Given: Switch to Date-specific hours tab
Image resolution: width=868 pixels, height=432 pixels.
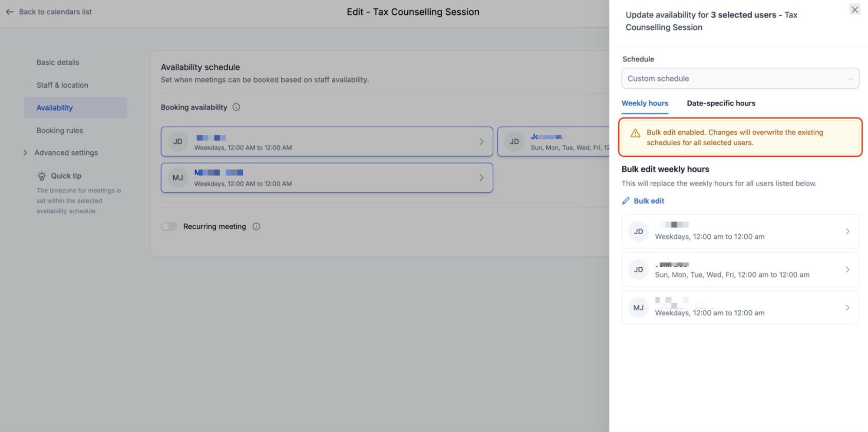Looking at the screenshot, I should 721,103.
